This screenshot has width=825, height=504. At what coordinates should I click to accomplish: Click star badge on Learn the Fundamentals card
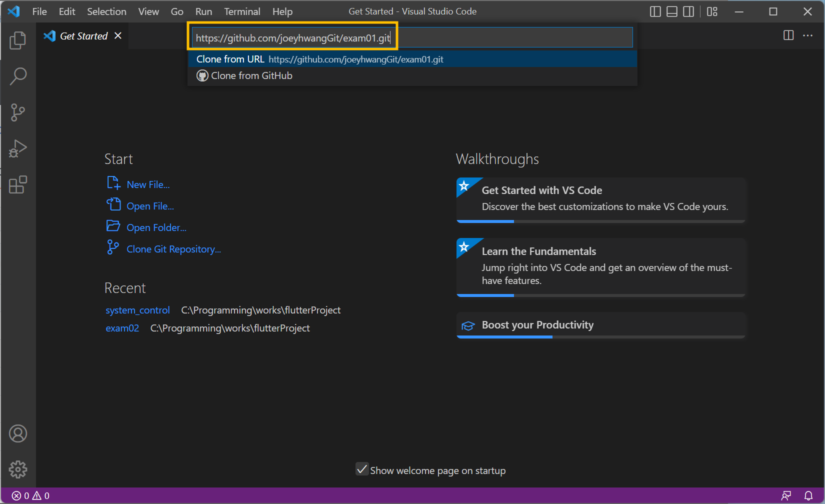(464, 246)
